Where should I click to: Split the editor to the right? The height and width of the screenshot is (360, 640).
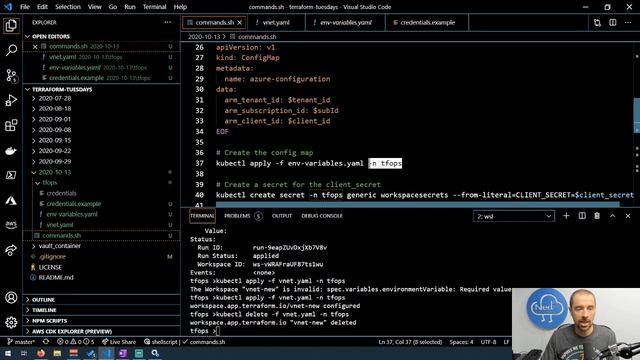(x=613, y=22)
